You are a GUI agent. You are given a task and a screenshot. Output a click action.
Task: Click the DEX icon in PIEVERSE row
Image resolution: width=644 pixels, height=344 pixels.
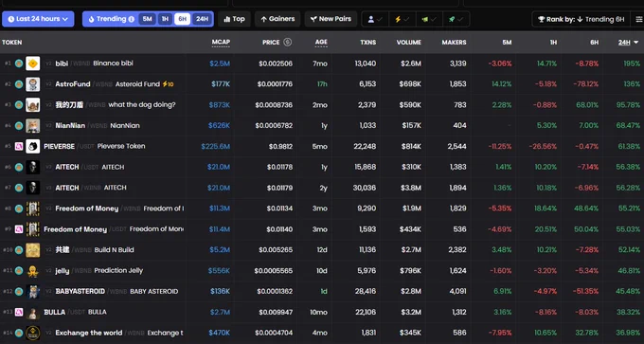click(x=19, y=146)
